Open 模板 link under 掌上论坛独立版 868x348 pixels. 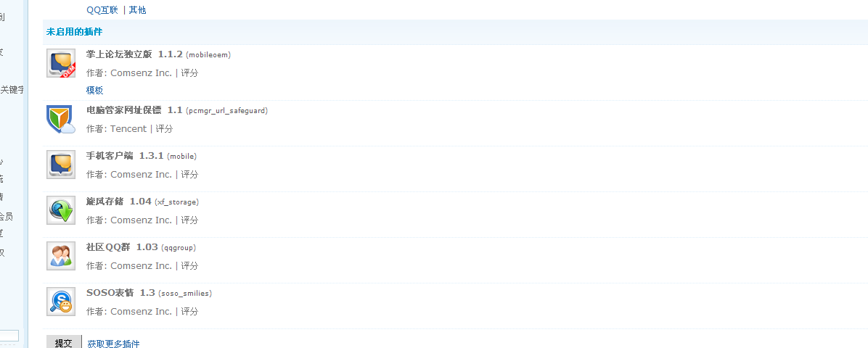(94, 91)
